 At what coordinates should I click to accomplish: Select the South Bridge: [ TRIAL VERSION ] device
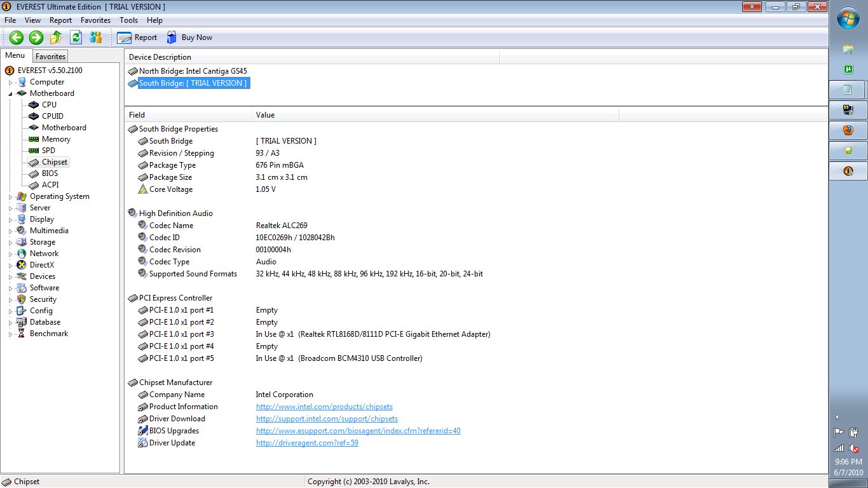click(193, 83)
